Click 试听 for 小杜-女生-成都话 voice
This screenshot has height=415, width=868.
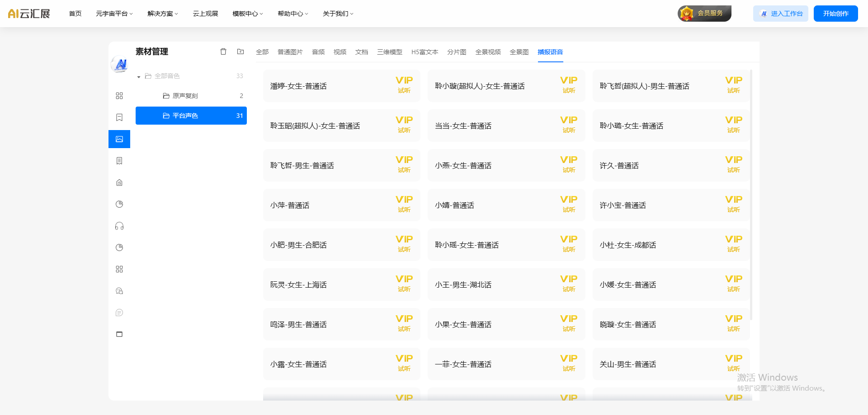point(733,249)
